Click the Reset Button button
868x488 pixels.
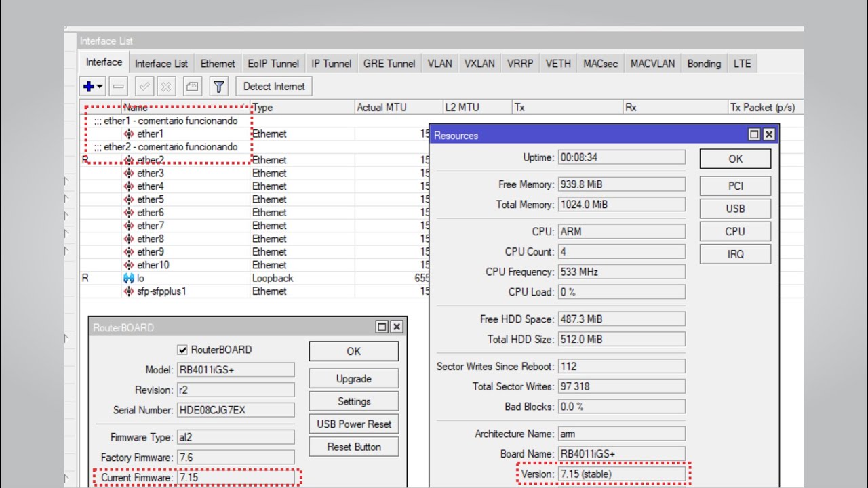354,447
